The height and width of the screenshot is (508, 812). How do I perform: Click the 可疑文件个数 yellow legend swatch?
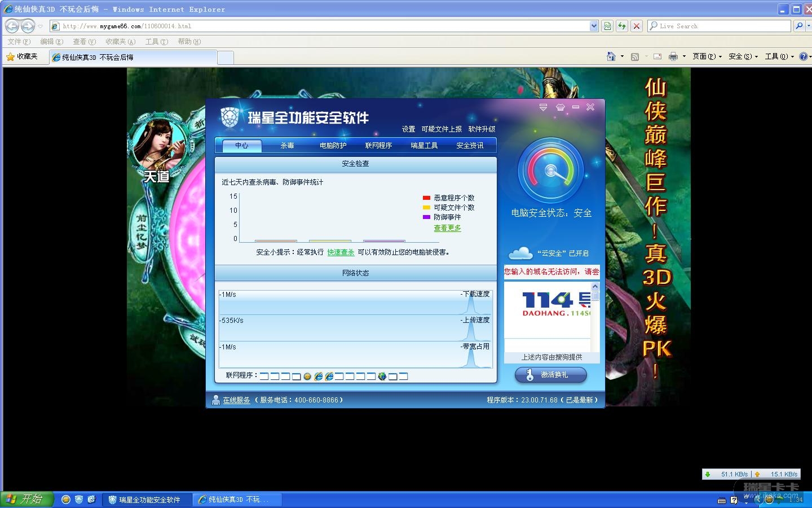tap(426, 208)
